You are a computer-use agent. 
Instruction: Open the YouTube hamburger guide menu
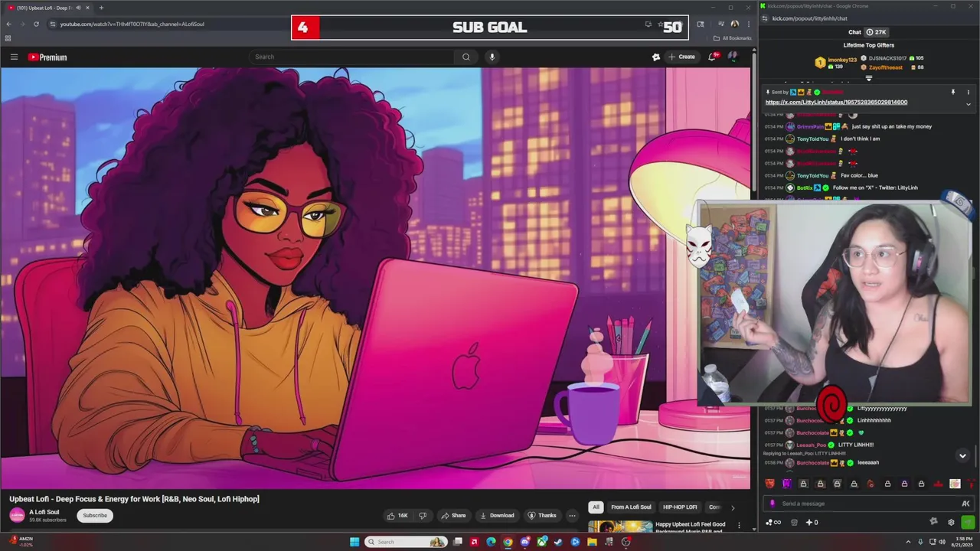tap(14, 57)
